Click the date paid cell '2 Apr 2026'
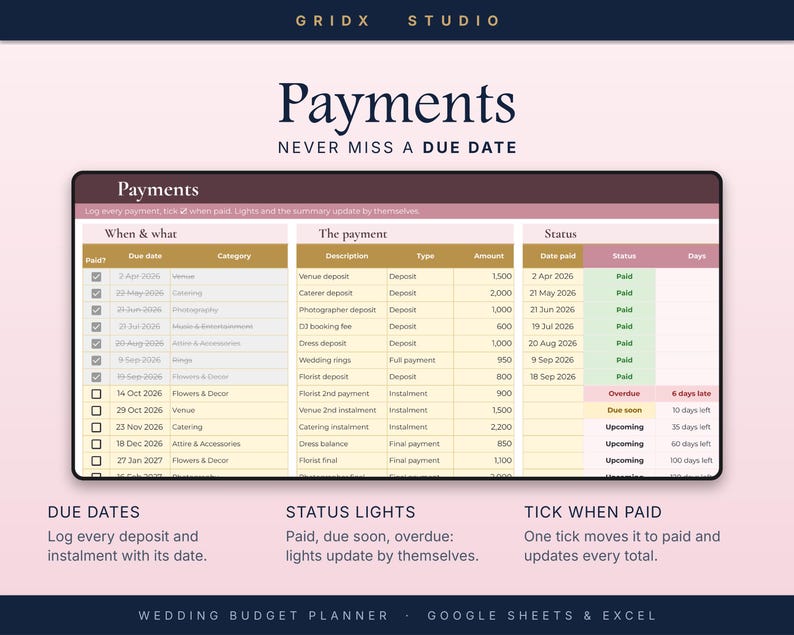The width and height of the screenshot is (794, 635). click(x=552, y=276)
